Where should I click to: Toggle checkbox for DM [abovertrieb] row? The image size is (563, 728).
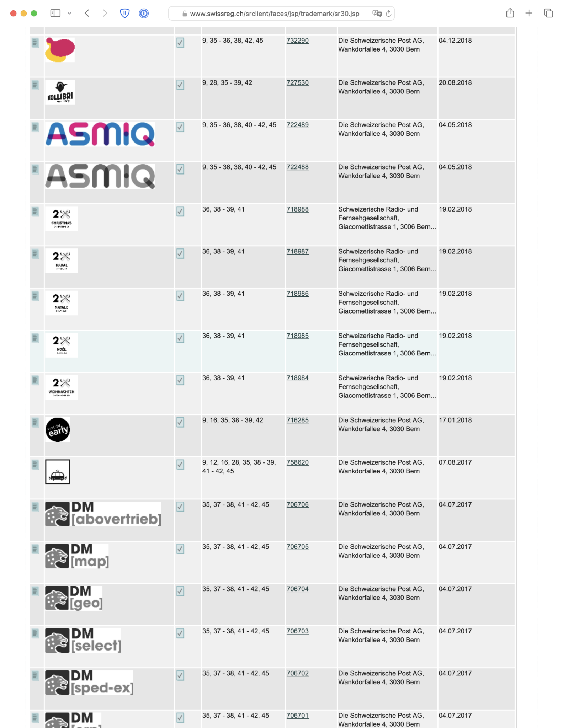(x=180, y=507)
